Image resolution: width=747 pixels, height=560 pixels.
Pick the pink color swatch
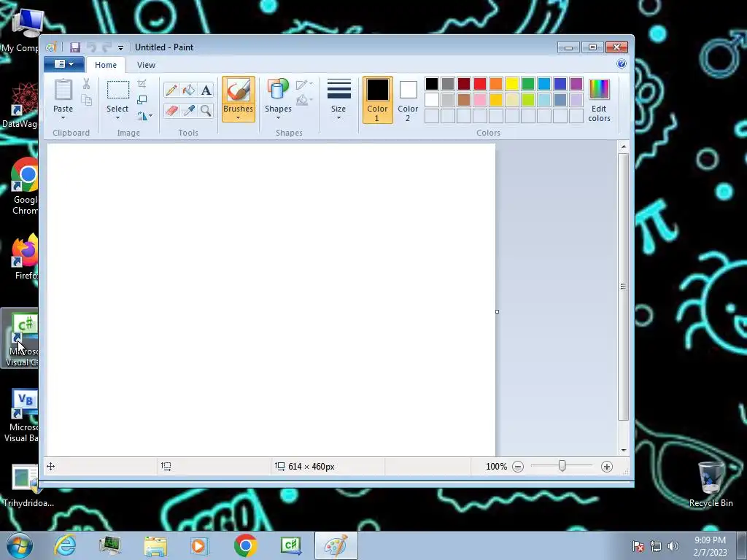(480, 100)
